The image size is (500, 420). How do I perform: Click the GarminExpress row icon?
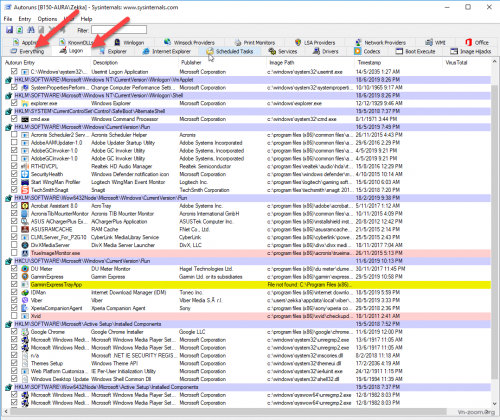point(25,277)
